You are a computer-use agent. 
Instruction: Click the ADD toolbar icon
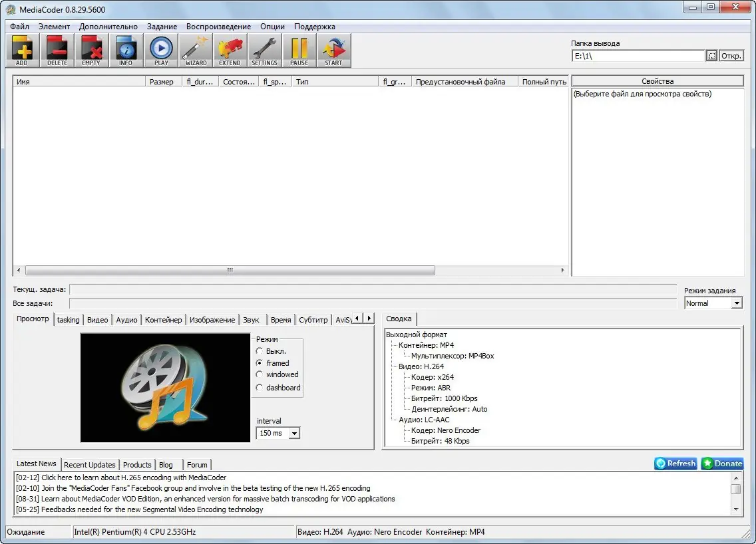[x=22, y=50]
